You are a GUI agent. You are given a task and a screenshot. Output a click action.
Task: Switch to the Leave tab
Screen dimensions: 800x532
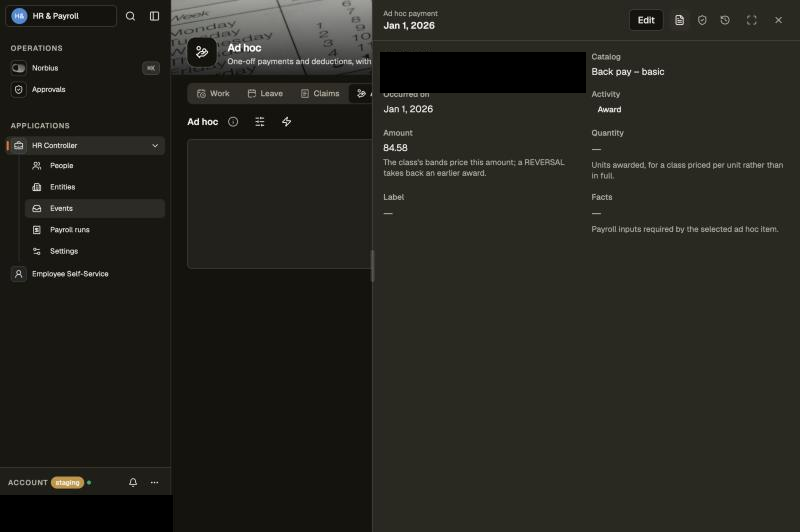click(265, 94)
